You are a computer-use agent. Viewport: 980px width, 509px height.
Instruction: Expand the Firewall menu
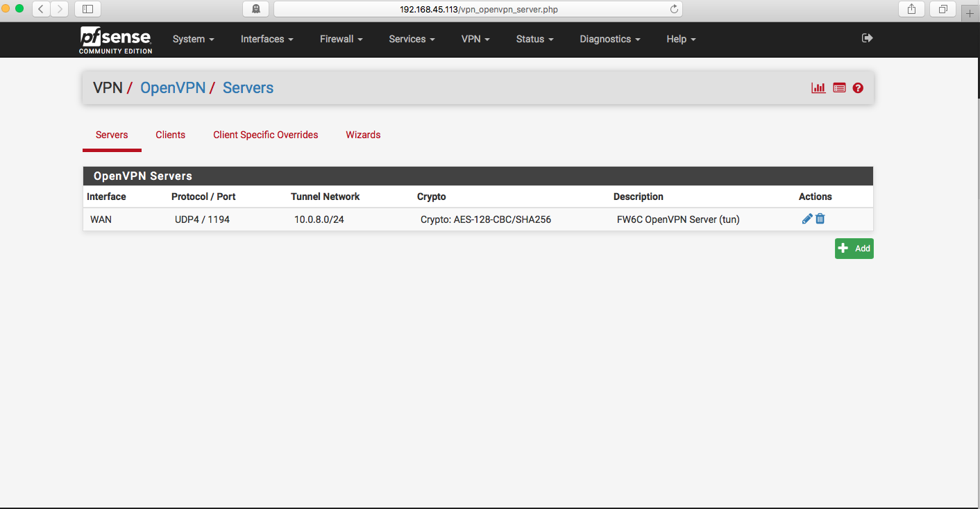click(x=341, y=39)
